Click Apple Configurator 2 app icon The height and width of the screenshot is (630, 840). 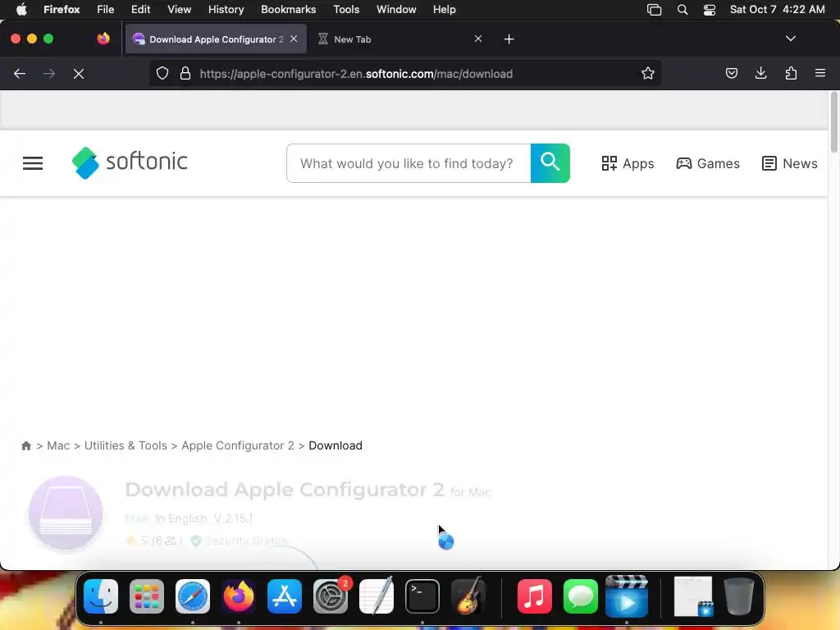click(x=66, y=513)
